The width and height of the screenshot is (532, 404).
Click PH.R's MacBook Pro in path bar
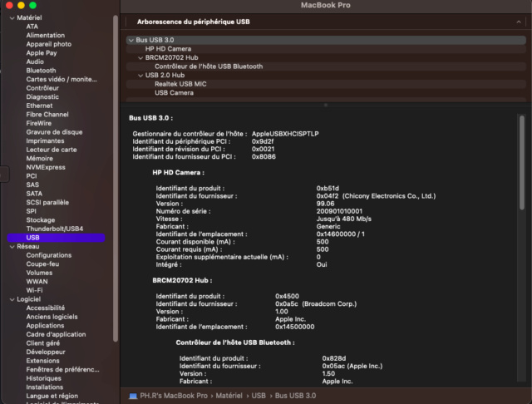click(174, 397)
